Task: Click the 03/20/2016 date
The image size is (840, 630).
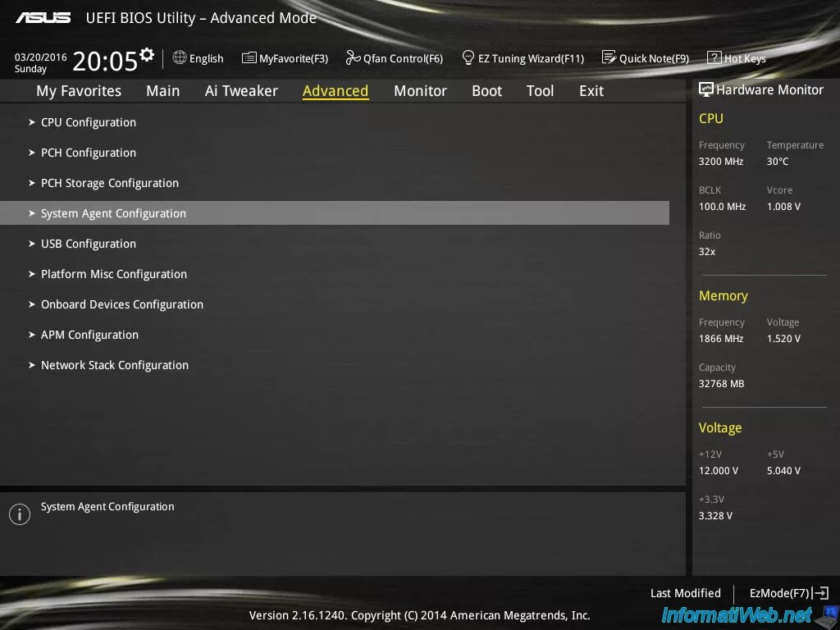Action: (x=41, y=57)
